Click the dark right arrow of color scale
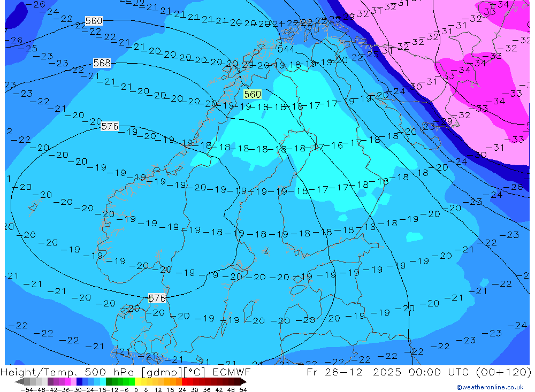 click(243, 382)
